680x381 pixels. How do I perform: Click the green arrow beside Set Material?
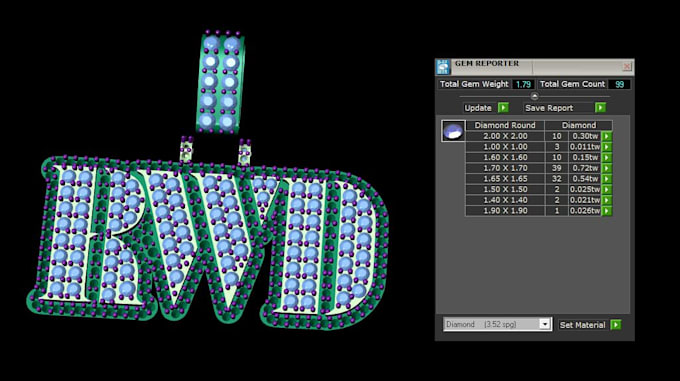616,325
